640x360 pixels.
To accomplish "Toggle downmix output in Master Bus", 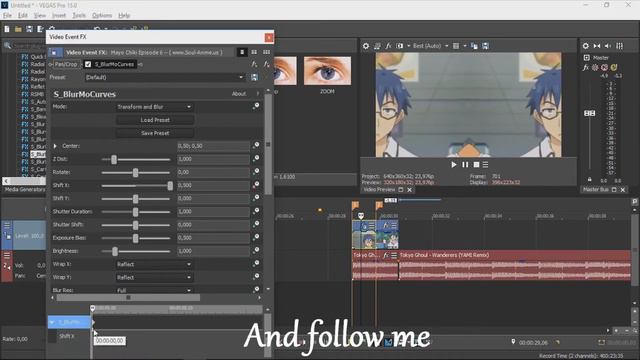I will point(597,46).
